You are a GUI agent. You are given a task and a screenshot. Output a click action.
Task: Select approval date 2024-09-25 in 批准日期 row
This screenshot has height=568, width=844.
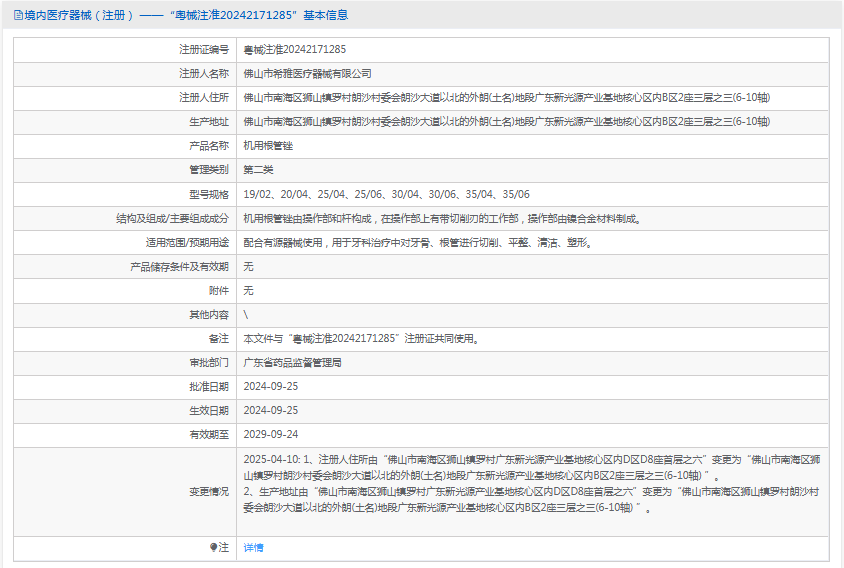tap(271, 387)
